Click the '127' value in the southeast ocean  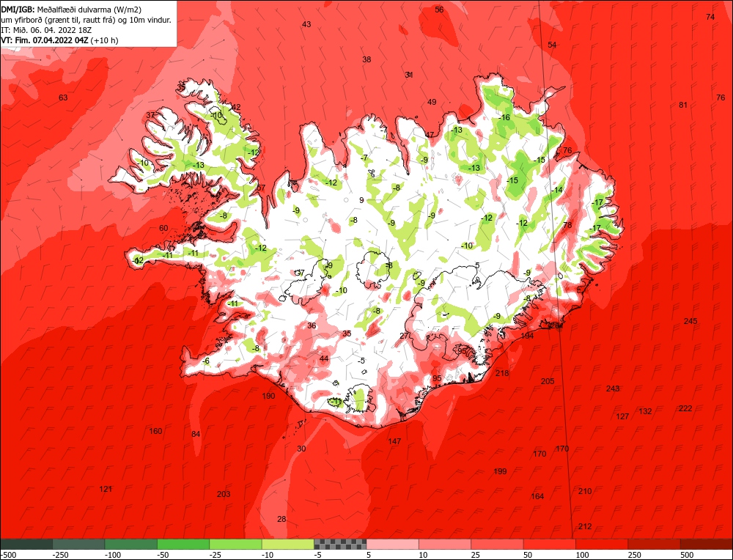(622, 416)
